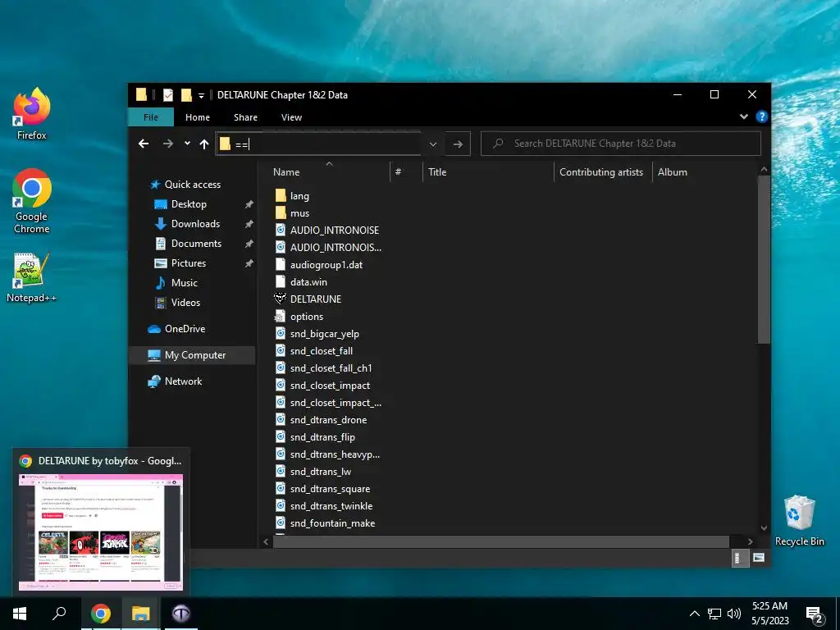Open the Google Chrome desktop shortcut

click(32, 201)
